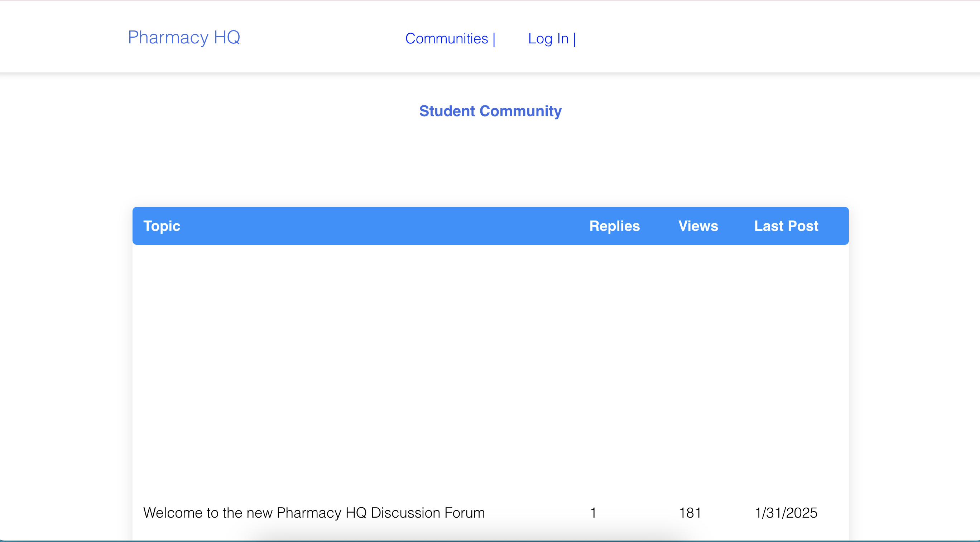Sort by the Replies column header
This screenshot has width=980, height=542.
[614, 226]
